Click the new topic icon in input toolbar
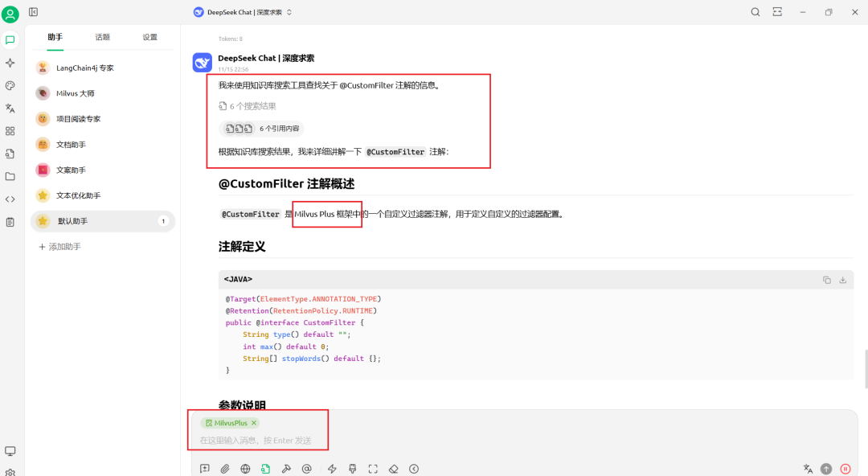This screenshot has height=476, width=868. pos(205,469)
